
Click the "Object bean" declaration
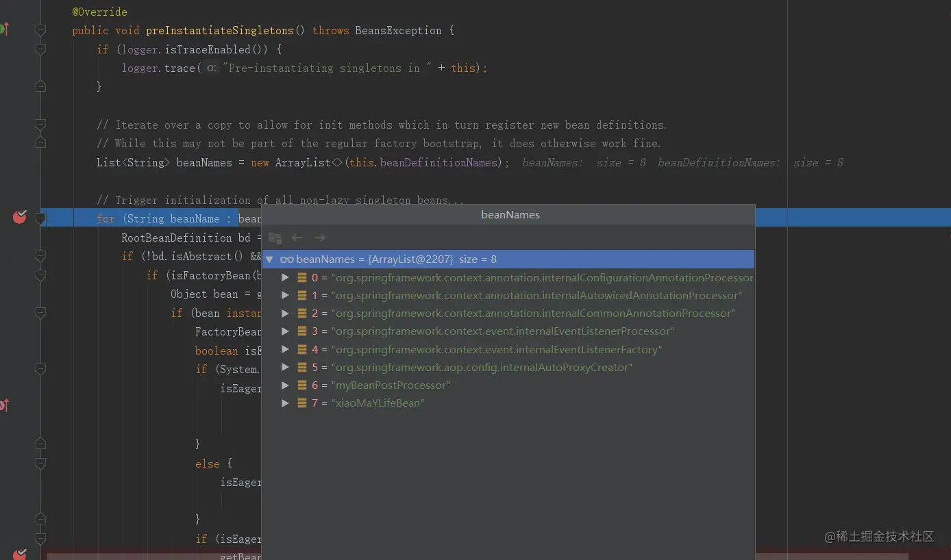click(204, 294)
